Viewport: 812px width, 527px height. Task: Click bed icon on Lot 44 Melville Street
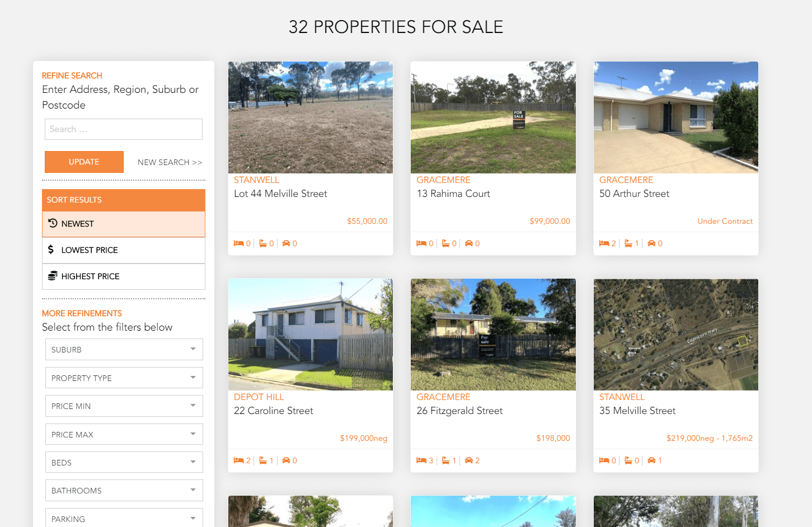[239, 243]
